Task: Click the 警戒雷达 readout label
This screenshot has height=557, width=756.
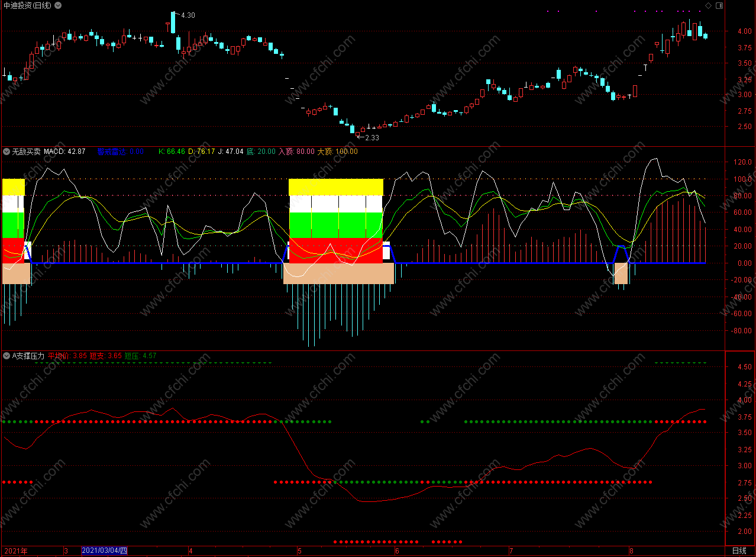Action: [x=120, y=152]
